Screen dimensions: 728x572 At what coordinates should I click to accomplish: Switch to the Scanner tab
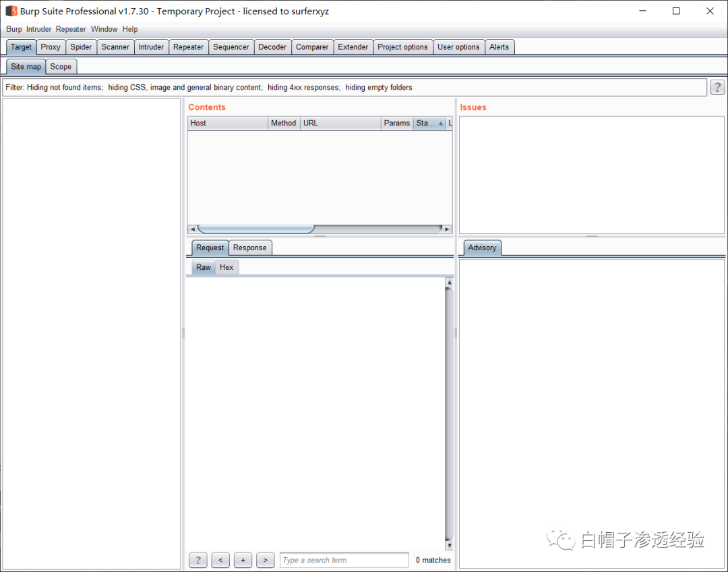115,47
